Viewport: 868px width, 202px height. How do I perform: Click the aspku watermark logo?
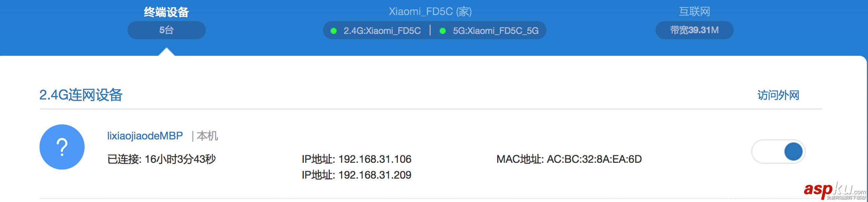(x=834, y=190)
